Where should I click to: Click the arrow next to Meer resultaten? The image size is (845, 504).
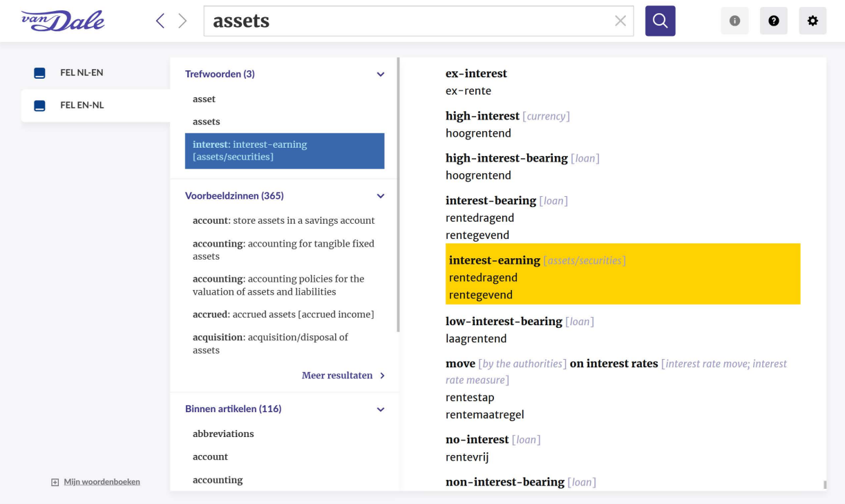point(382,376)
